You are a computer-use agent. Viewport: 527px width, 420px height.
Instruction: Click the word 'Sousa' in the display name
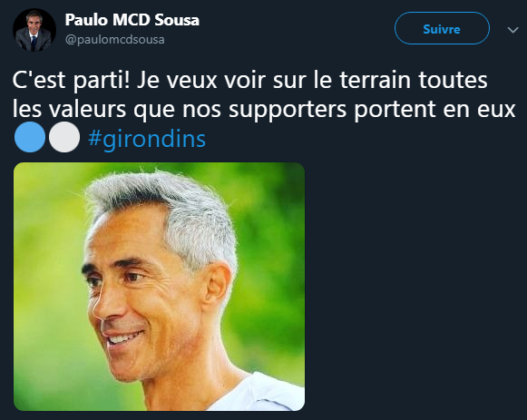pos(177,19)
